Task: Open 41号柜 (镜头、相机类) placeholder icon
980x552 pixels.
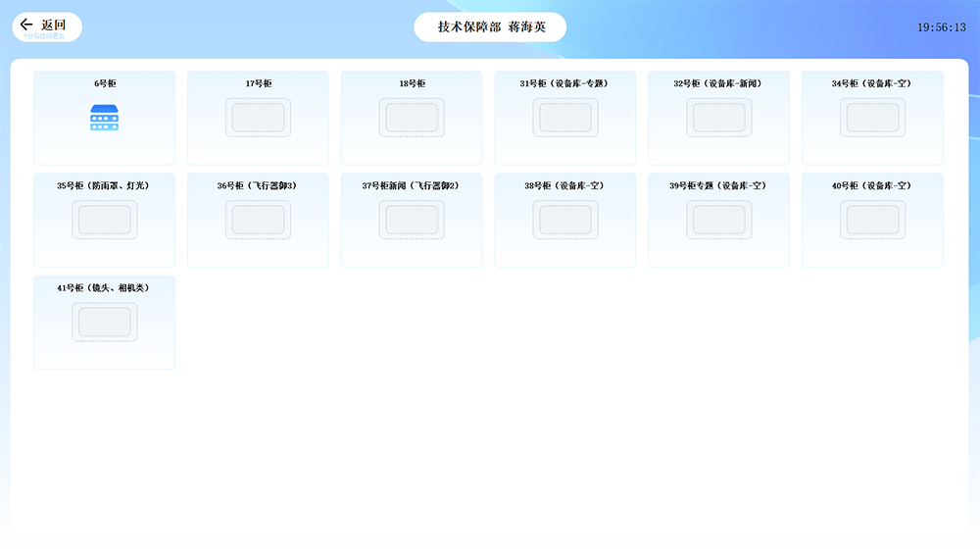Action: pyautogui.click(x=104, y=322)
